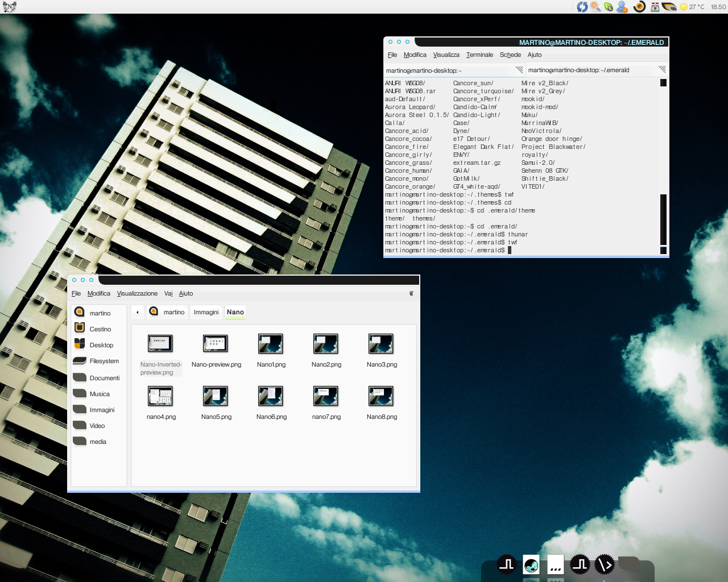Open the file manager's Modifica menu
728x582 pixels.
coord(98,293)
